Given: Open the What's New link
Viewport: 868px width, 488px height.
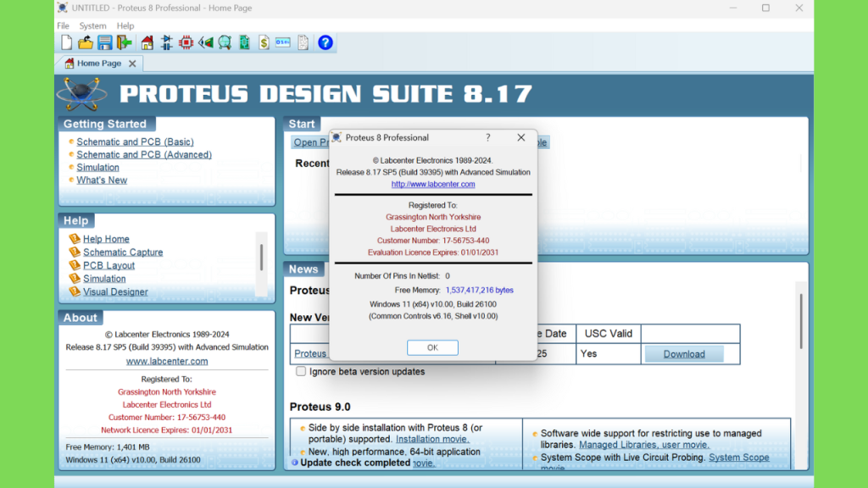Looking at the screenshot, I should (102, 180).
